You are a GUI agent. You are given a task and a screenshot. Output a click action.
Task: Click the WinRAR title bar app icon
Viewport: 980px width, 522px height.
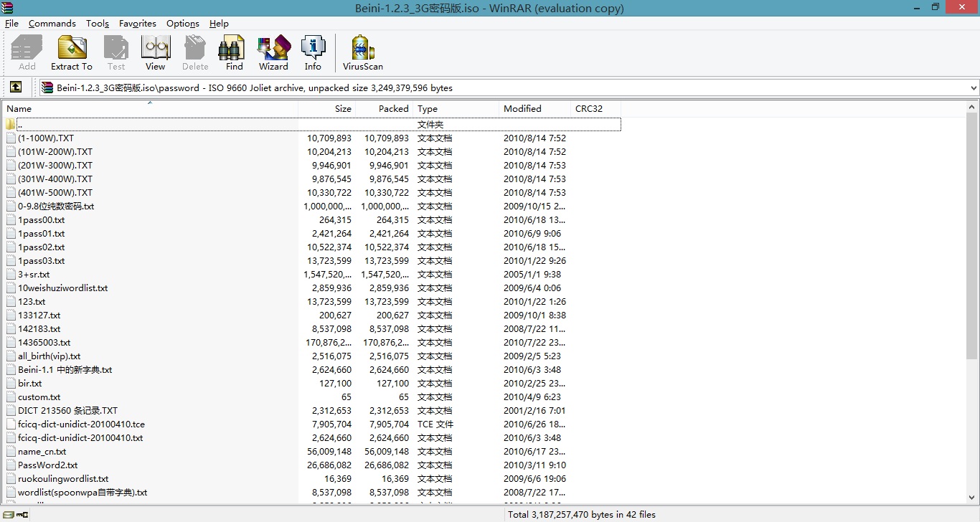[x=8, y=8]
